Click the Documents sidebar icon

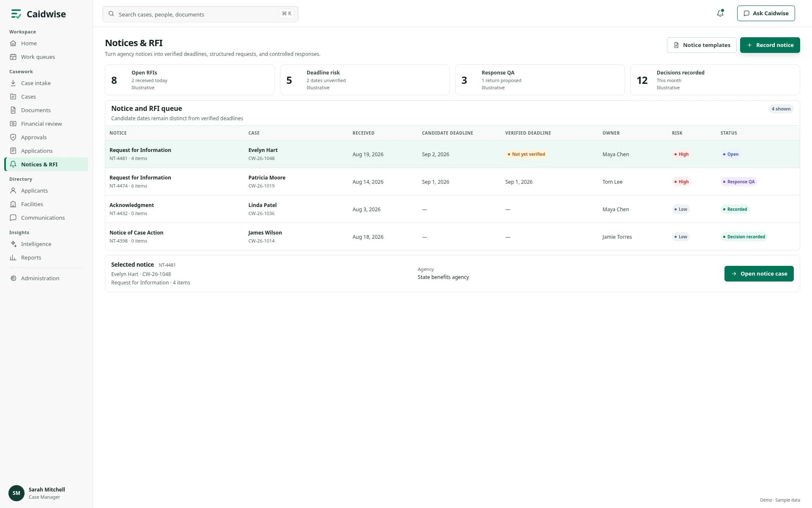(13, 110)
